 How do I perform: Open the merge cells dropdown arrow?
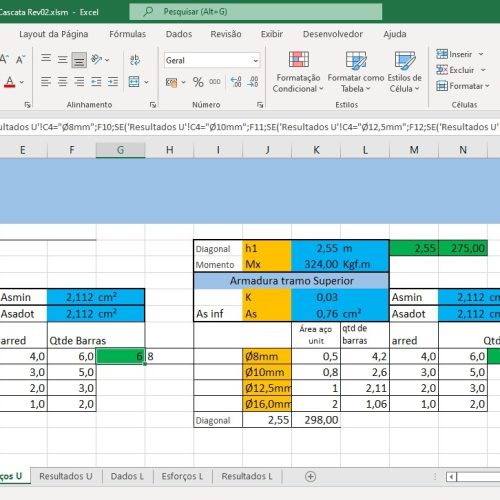pos(146,82)
